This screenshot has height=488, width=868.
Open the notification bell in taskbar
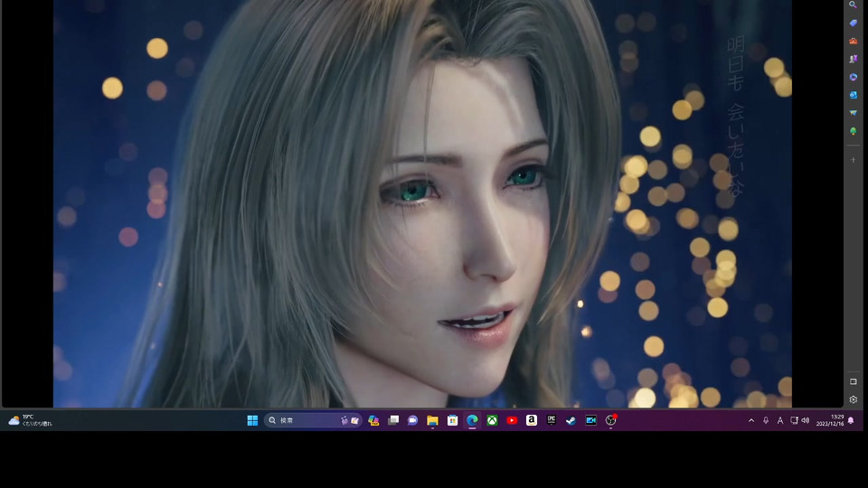[x=851, y=420]
